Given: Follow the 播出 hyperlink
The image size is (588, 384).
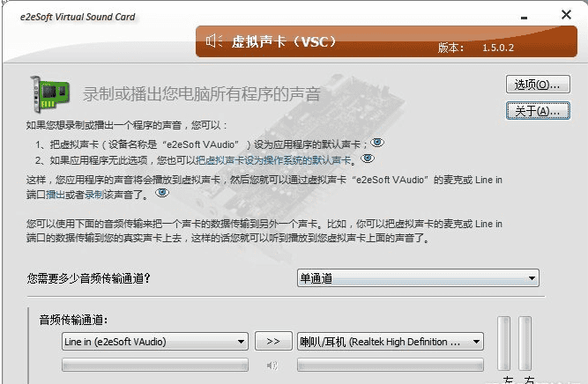Looking at the screenshot, I should pos(55,194).
